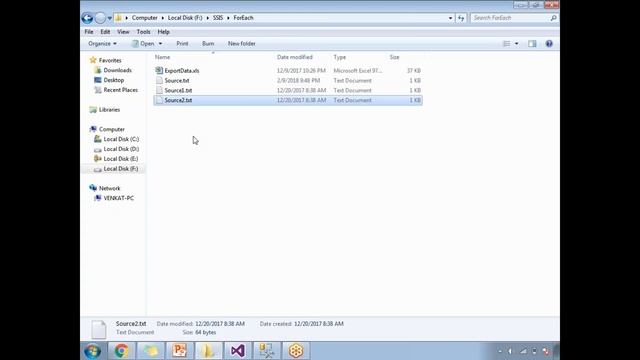
Task: Select Favorites in the navigation pane
Action: (110, 60)
